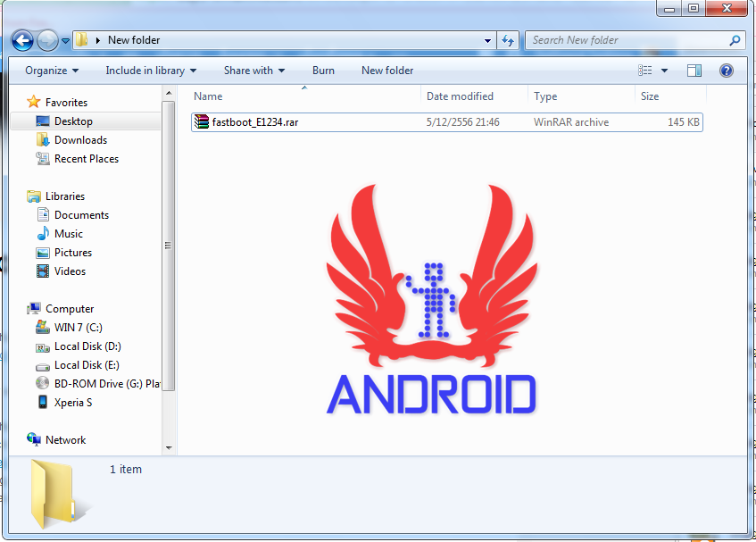Open Desktop under Favorites

click(x=73, y=121)
